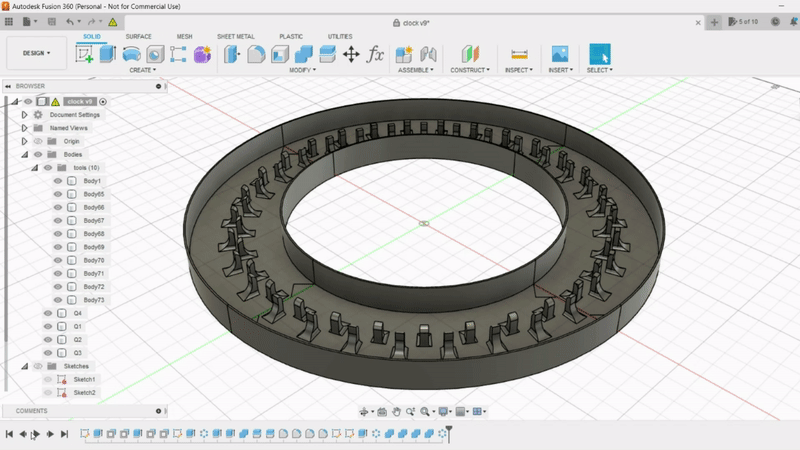Click the Move/Copy arrows icon
The height and width of the screenshot is (450, 800).
click(351, 54)
